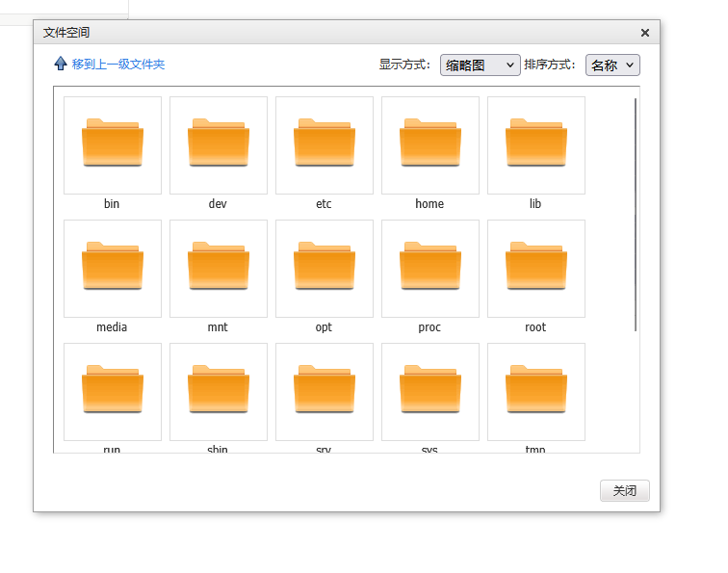Open the tmp folder thumbnail
This screenshot has width=728, height=573.
[536, 391]
